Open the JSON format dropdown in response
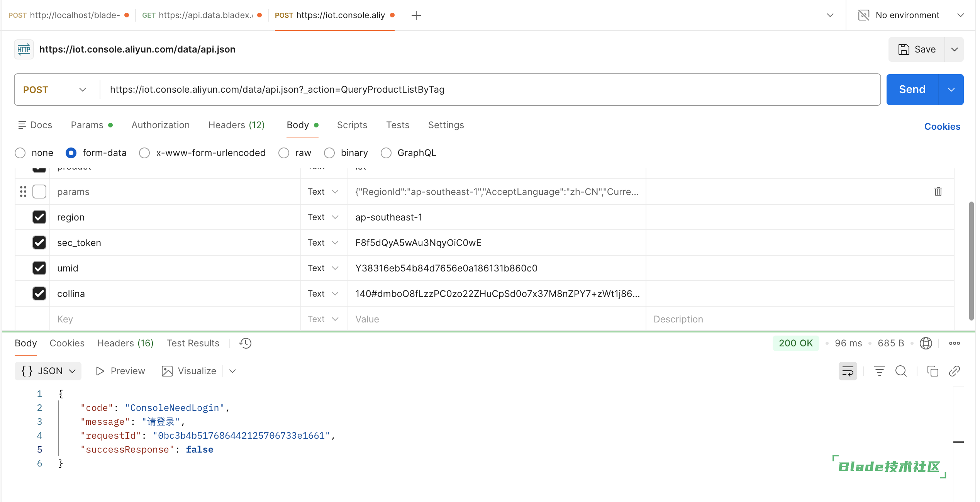Screen dimensions: 980x502 48,371
